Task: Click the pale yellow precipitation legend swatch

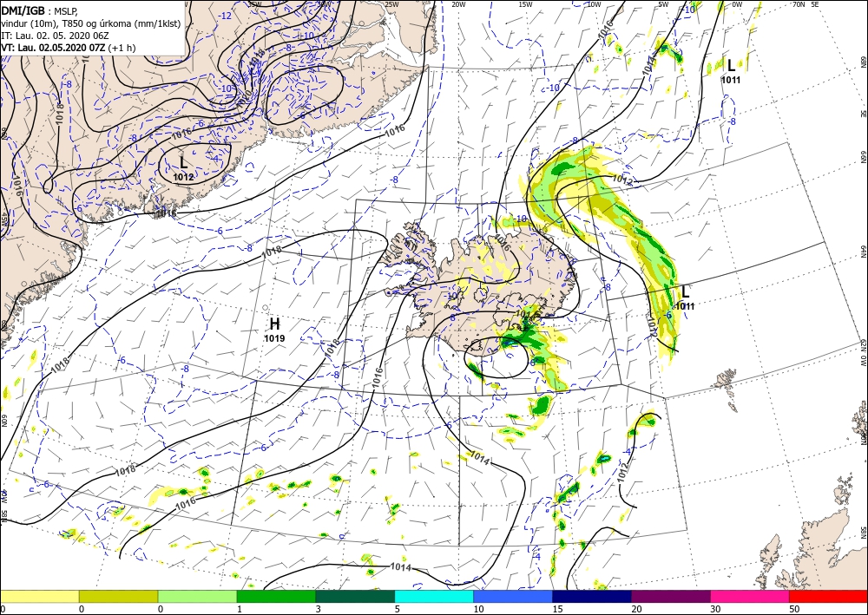Action: 39,596
